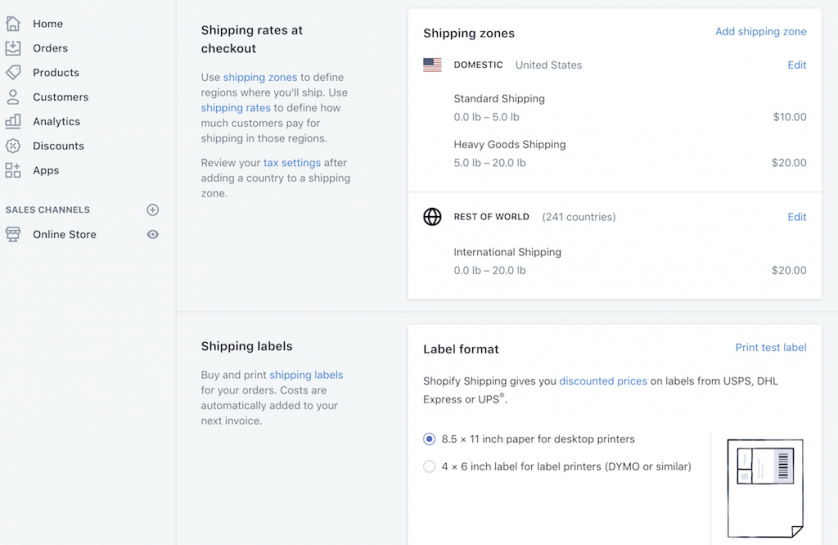838x545 pixels.
Task: Click the label format preview thumbnail
Action: 765,487
